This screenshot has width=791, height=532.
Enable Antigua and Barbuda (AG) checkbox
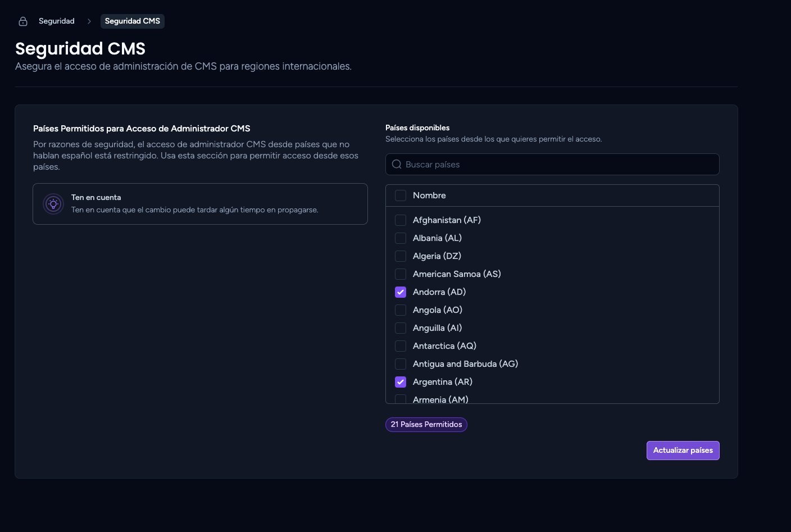401,364
